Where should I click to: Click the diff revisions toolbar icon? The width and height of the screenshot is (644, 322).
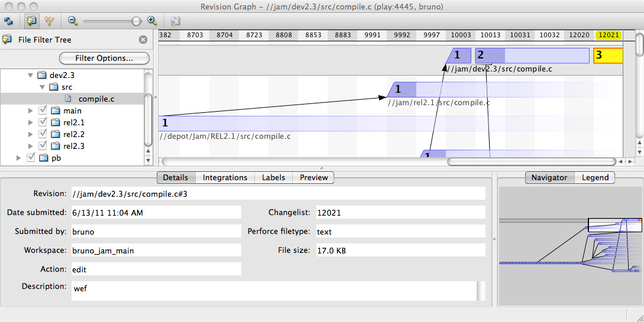coord(176,21)
